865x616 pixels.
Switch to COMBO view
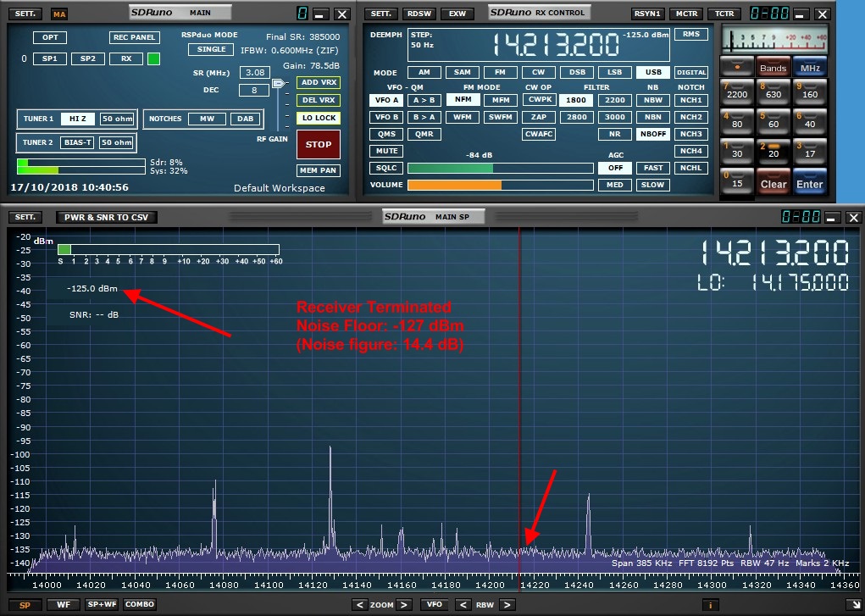[x=140, y=605]
